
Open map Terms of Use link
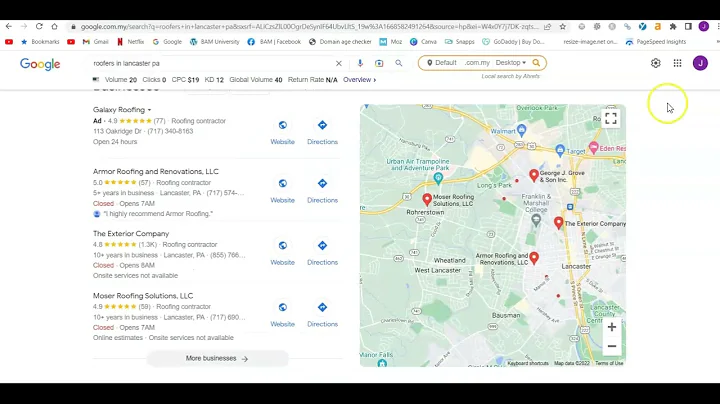pos(609,363)
